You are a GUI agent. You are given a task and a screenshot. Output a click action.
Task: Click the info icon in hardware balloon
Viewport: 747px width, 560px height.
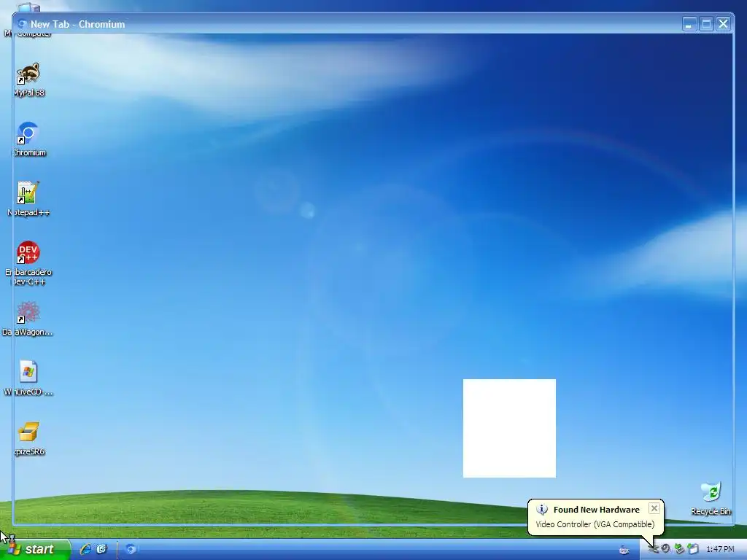pos(542,510)
